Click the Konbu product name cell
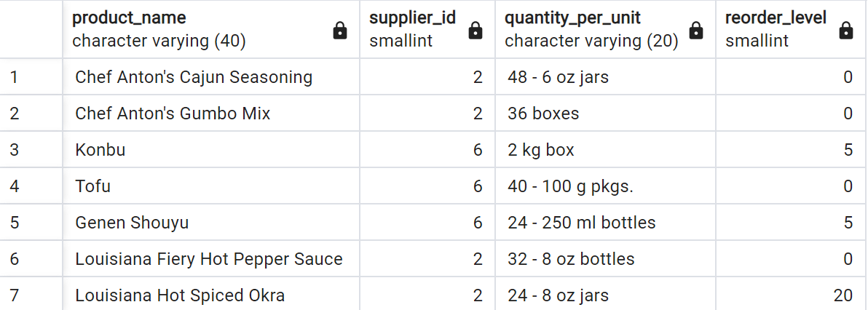The width and height of the screenshot is (868, 310). [211, 149]
